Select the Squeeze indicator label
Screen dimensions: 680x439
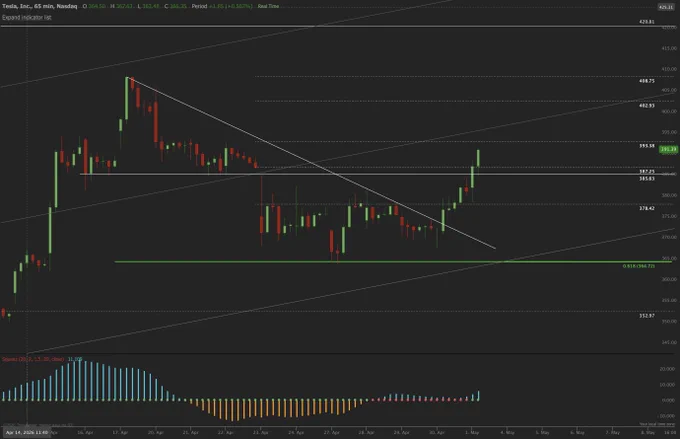(x=33, y=359)
